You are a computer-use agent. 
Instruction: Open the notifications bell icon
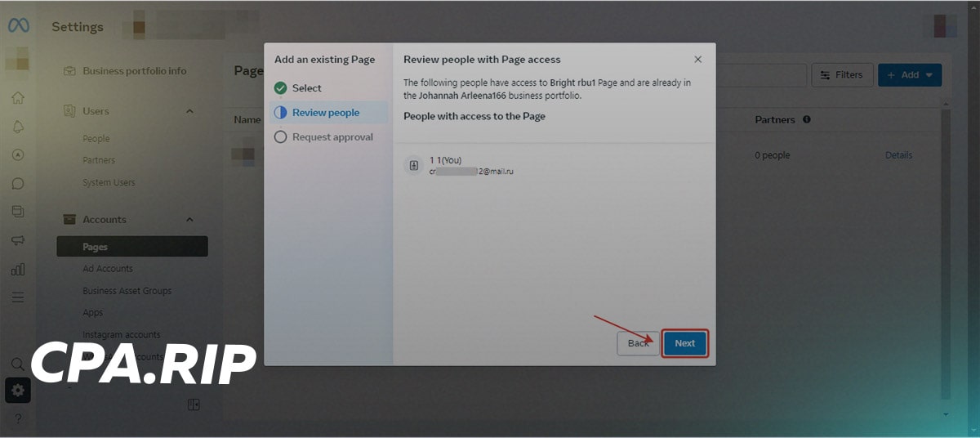pyautogui.click(x=18, y=127)
